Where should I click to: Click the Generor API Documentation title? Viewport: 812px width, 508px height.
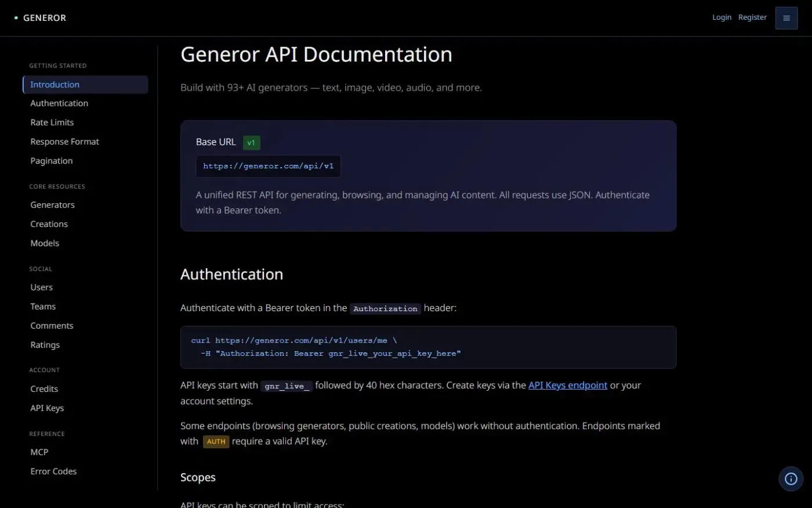(316, 55)
